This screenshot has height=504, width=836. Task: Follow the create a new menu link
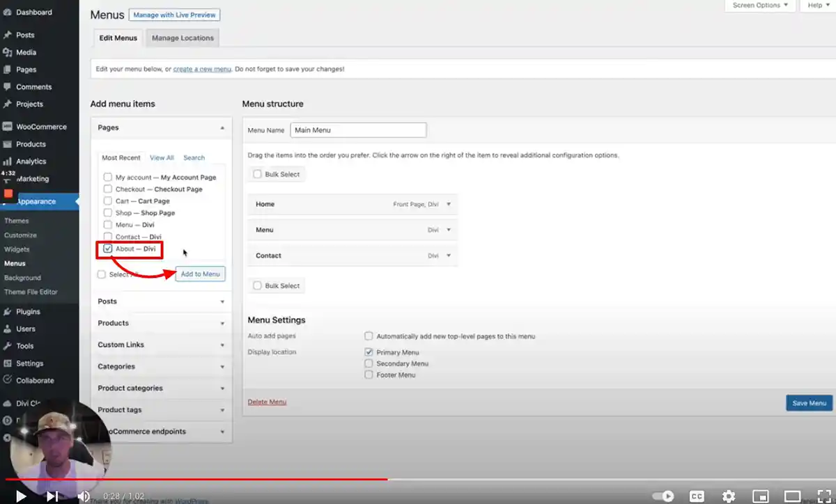click(x=202, y=70)
